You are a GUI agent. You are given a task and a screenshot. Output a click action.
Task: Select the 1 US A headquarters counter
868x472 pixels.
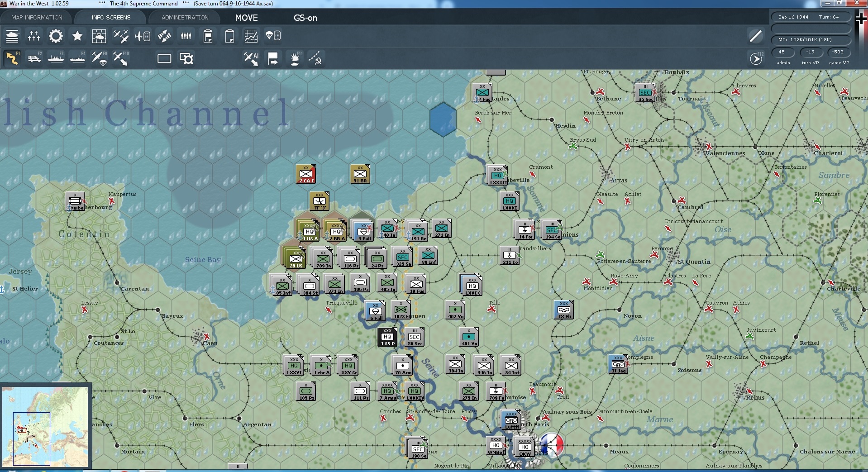click(x=309, y=231)
